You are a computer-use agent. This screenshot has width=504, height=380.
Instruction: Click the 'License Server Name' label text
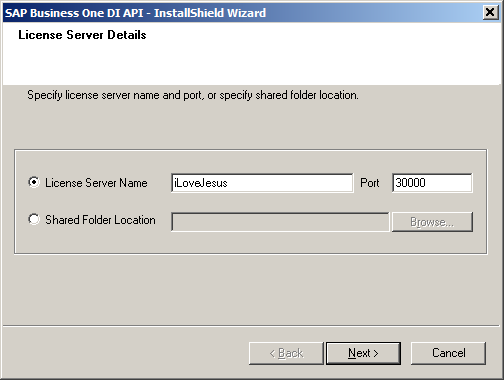96,183
